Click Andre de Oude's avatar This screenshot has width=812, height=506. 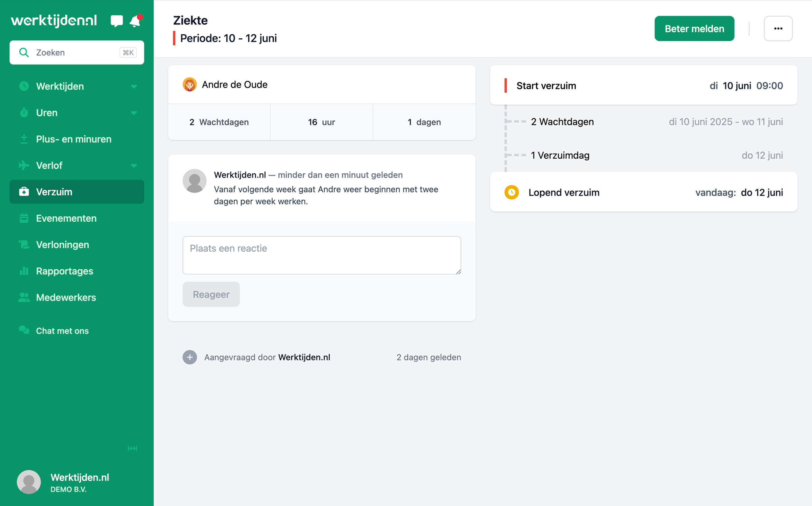[x=189, y=85]
